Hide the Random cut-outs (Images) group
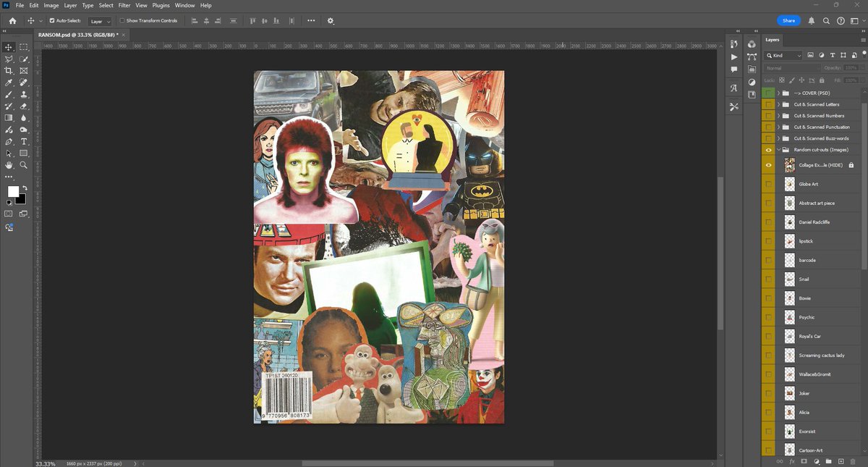Screen dimensions: 868x467 click(768, 149)
